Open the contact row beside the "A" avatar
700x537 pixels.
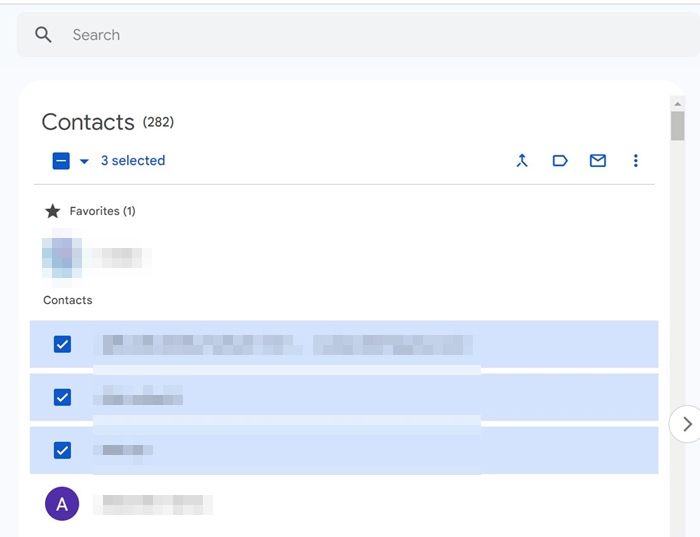click(x=154, y=504)
